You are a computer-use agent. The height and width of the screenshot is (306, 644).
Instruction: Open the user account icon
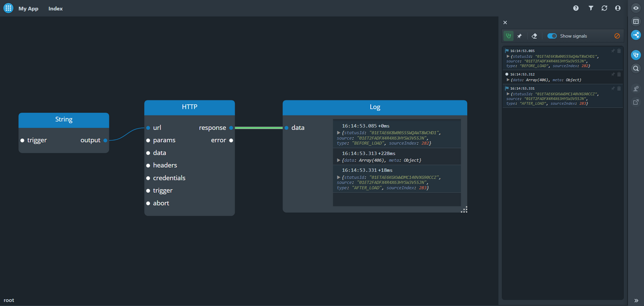[x=618, y=8]
